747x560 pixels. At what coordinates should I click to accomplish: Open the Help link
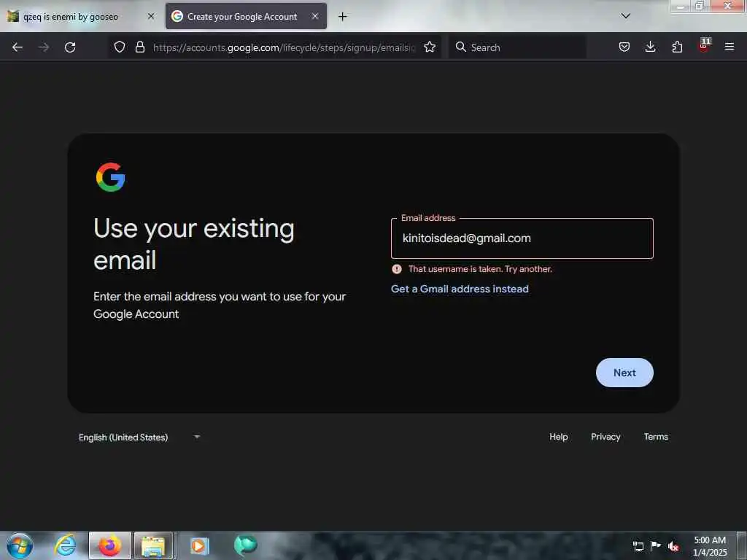[558, 437]
